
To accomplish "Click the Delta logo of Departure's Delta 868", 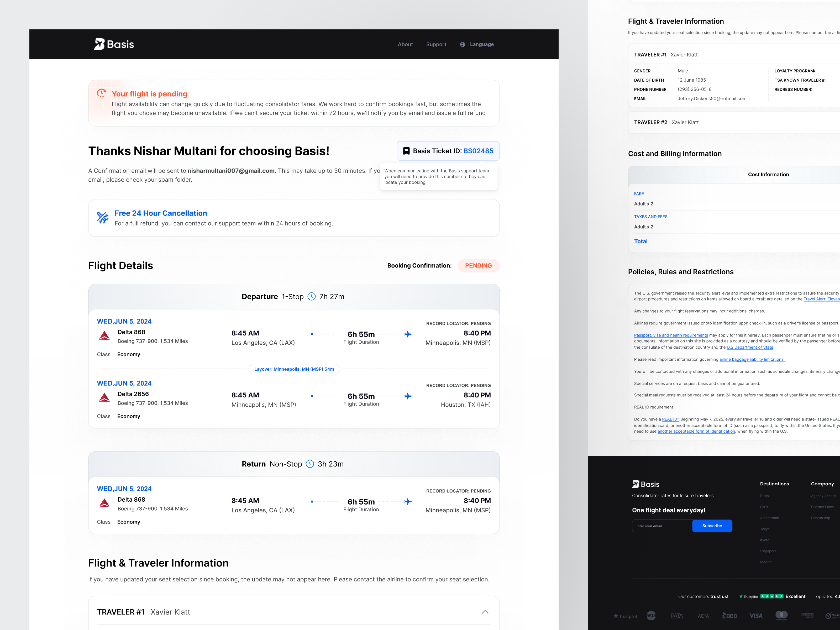I will click(x=104, y=336).
